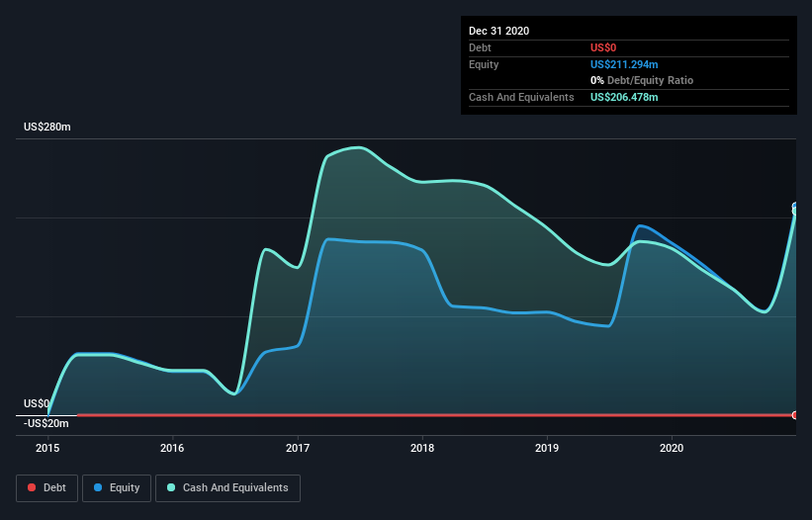Click the -US$20m y-axis label
The height and width of the screenshot is (520, 812).
point(46,423)
